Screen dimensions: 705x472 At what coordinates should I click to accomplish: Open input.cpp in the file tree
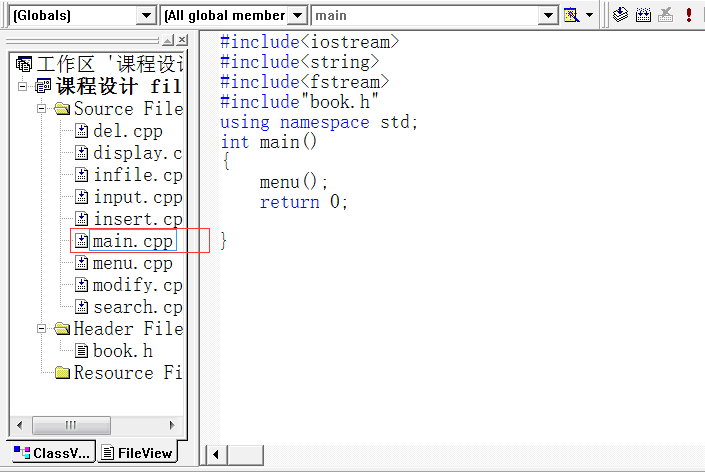click(138, 197)
